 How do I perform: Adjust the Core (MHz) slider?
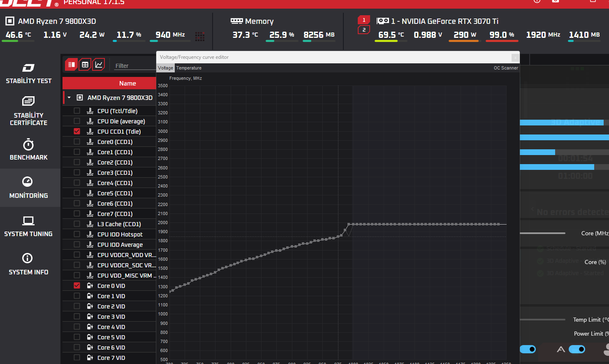[x=542, y=233]
